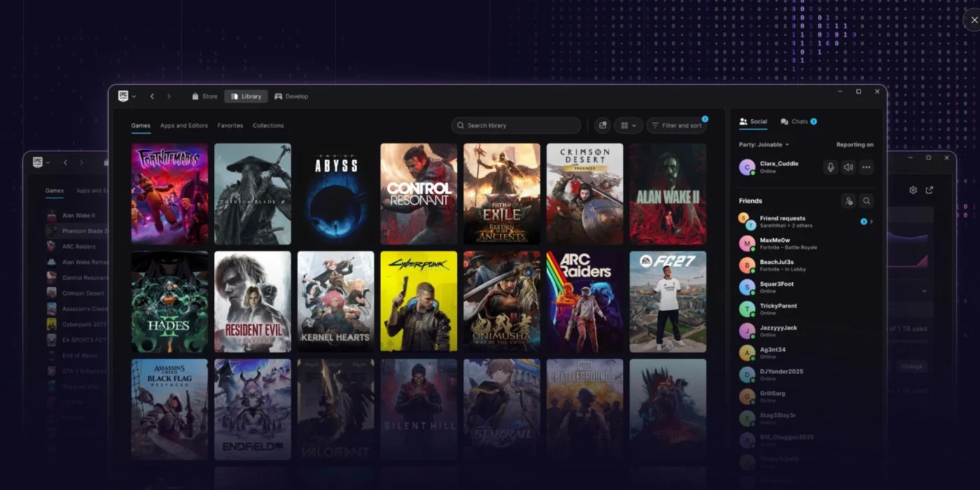Viewport: 980px width, 490px height.
Task: Open the Hades II cover
Action: [169, 302]
